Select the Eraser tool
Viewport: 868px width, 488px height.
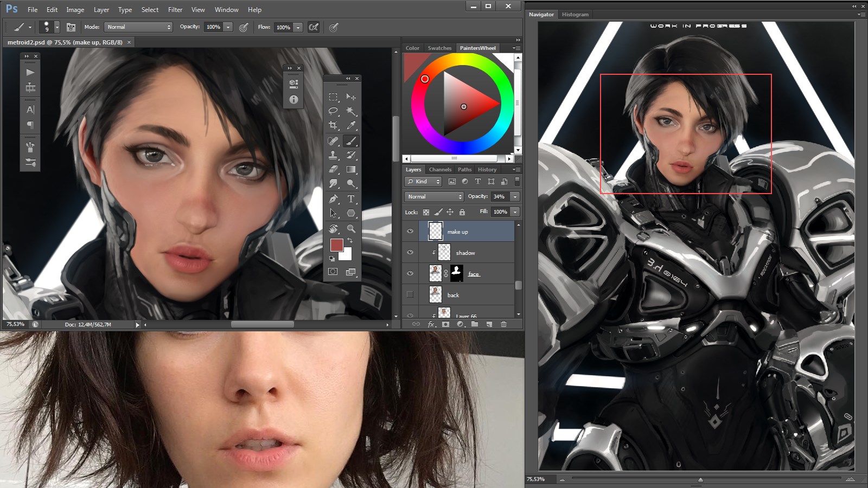click(334, 169)
